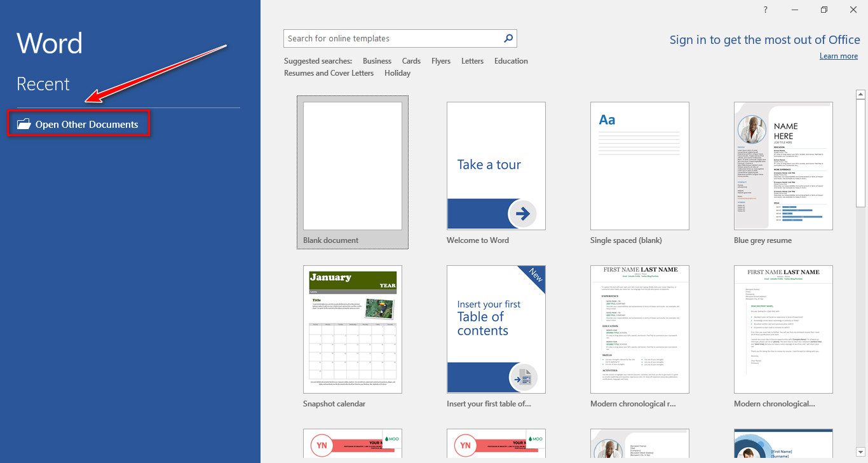Click the Blue grey resume label
This screenshot has height=463, width=868.
point(763,240)
